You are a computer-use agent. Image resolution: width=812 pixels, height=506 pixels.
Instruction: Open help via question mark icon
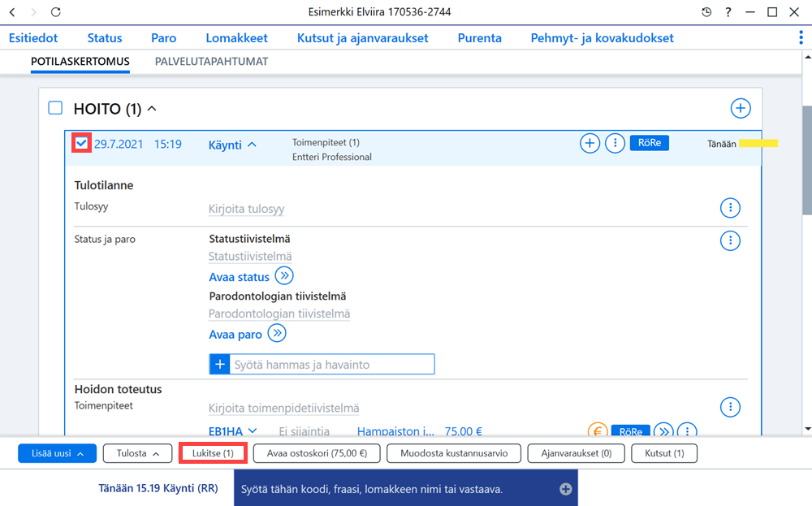pos(728,12)
